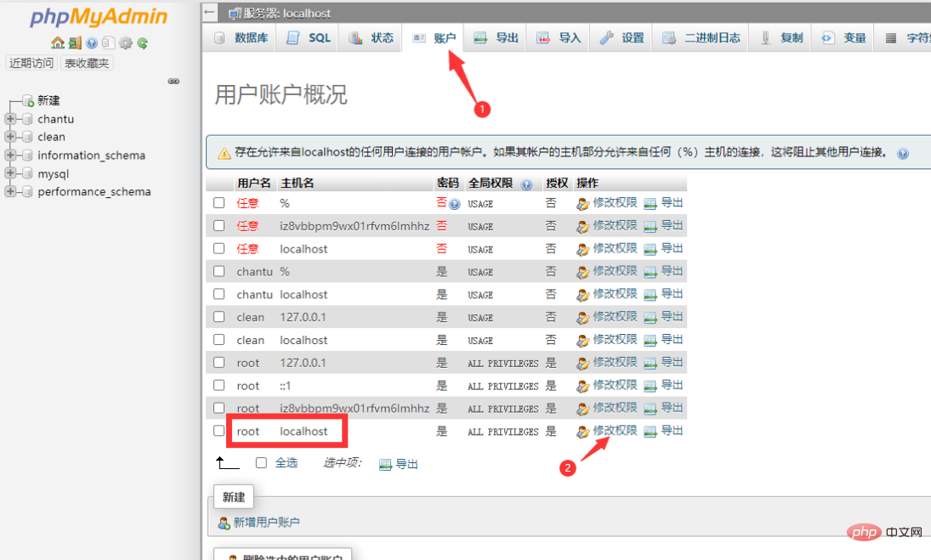Image resolution: width=931 pixels, height=560 pixels.
Task: Click the 新增用户账户 user icon
Action: (x=224, y=523)
